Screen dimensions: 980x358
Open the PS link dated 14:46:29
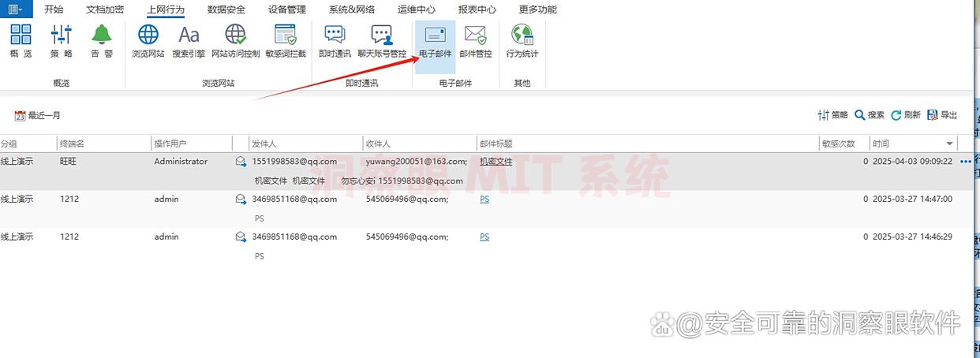click(x=484, y=237)
